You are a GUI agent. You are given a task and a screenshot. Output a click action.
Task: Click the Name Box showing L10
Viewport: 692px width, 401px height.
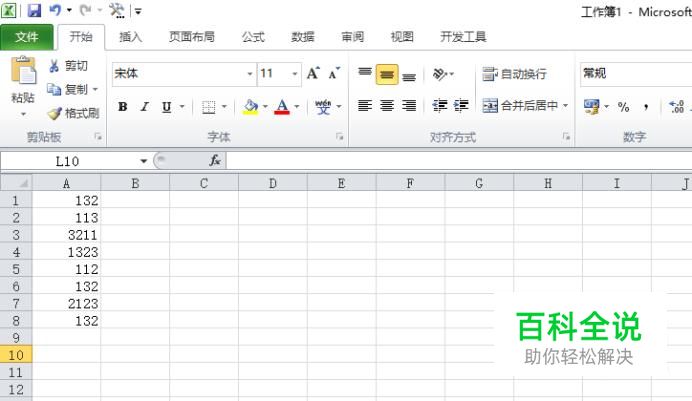tap(68, 161)
